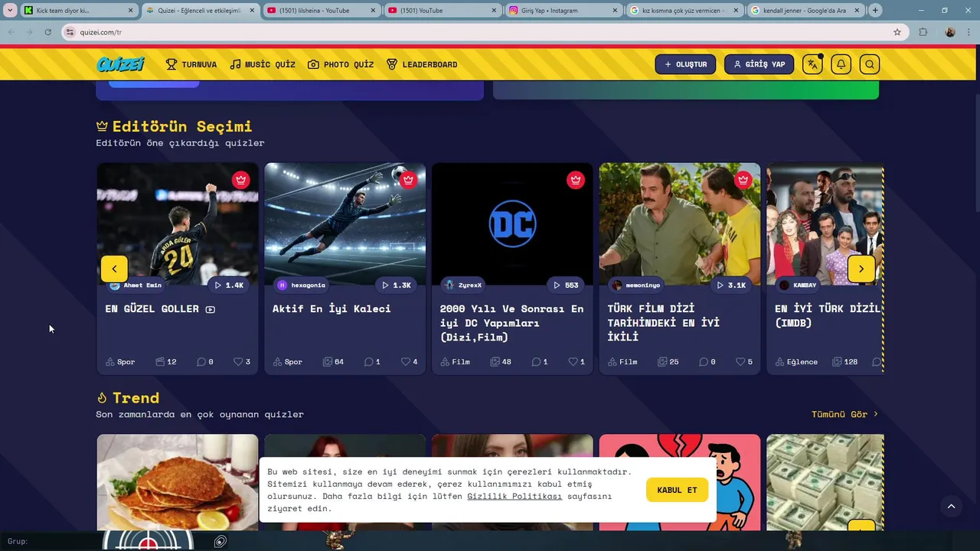Open the DC logo quiz thumbnail
980x551 pixels.
512,223
